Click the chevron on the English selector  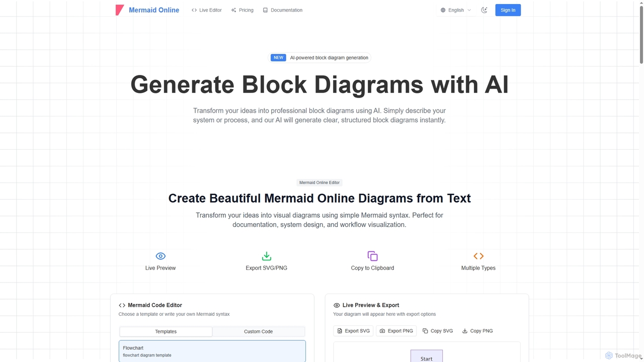[469, 10]
